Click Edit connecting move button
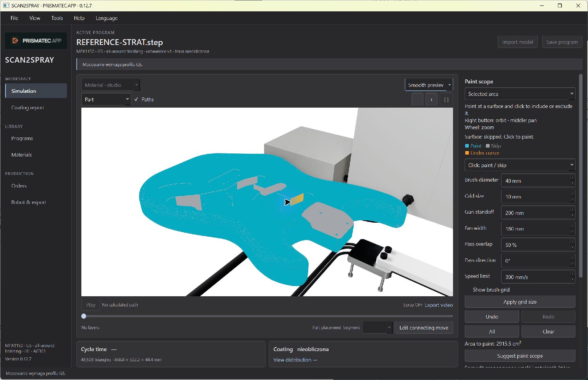The image size is (588, 380). [424, 328]
